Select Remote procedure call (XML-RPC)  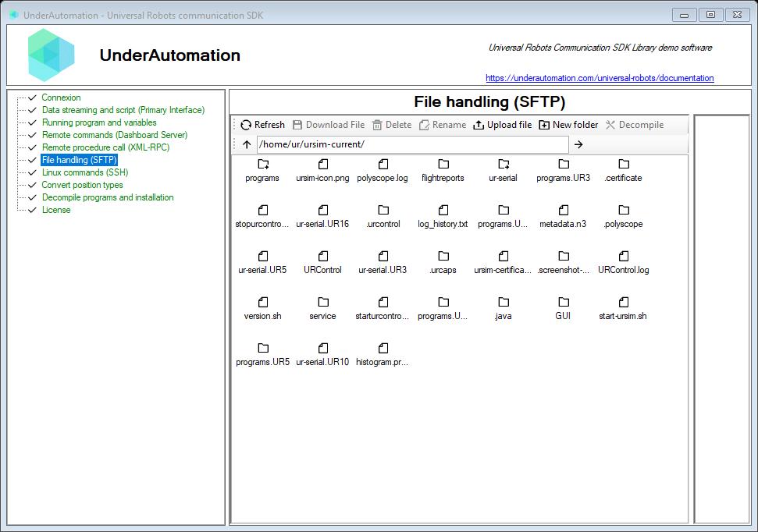coord(105,147)
